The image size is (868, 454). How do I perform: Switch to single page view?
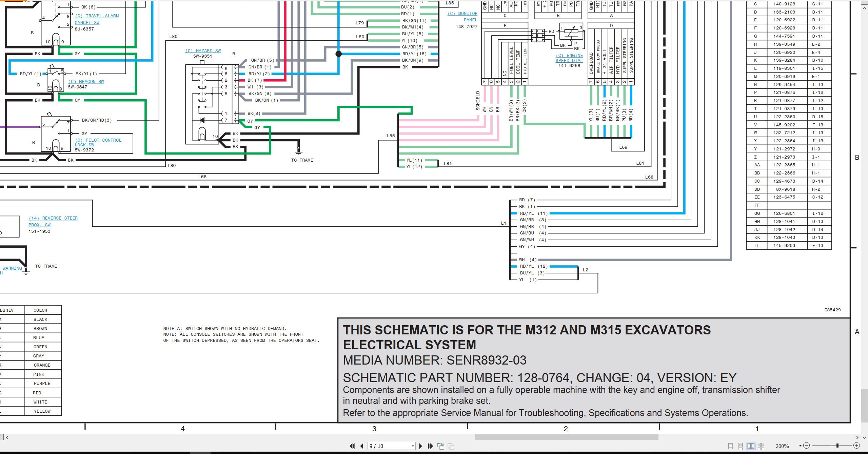click(x=730, y=446)
